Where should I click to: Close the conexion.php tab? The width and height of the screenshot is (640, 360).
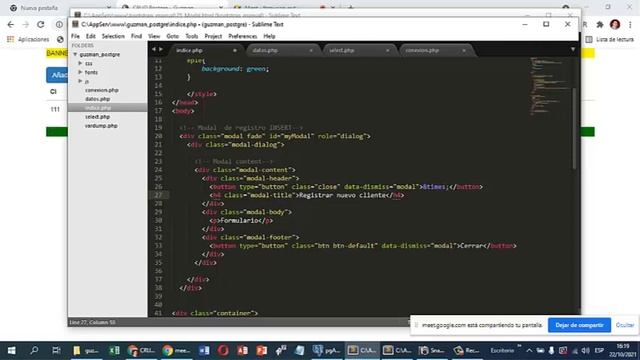(x=464, y=50)
